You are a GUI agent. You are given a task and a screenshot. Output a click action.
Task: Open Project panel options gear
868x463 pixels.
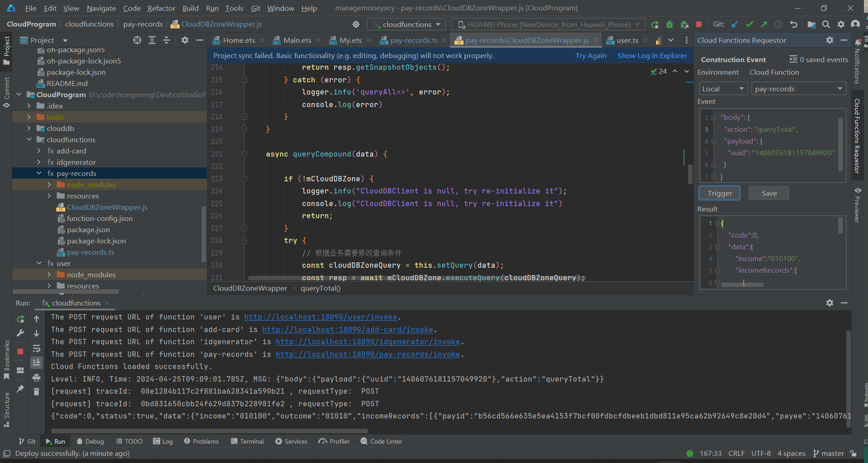pos(185,40)
